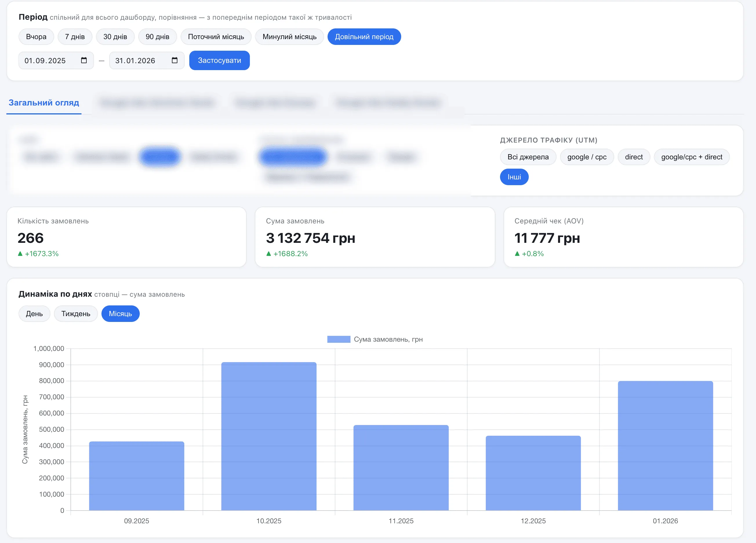Click the order count value 266
The height and width of the screenshot is (543, 756).
[30, 238]
